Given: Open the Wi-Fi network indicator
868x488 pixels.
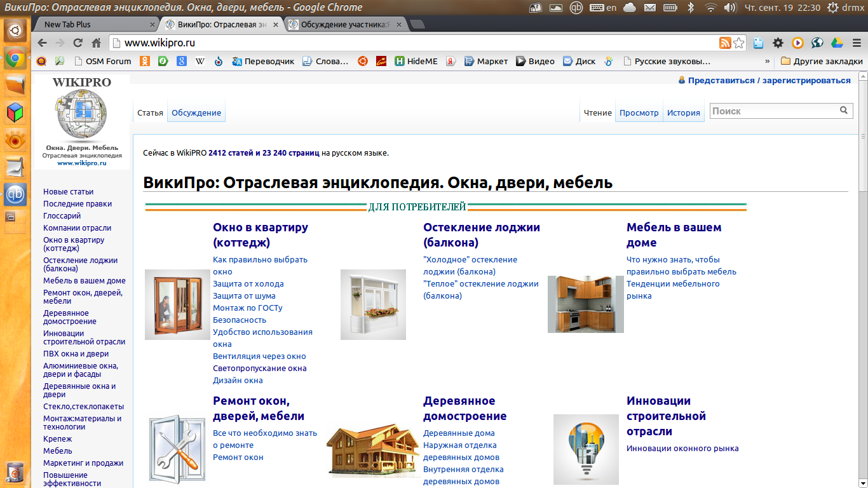Looking at the screenshot, I should click(x=710, y=8).
